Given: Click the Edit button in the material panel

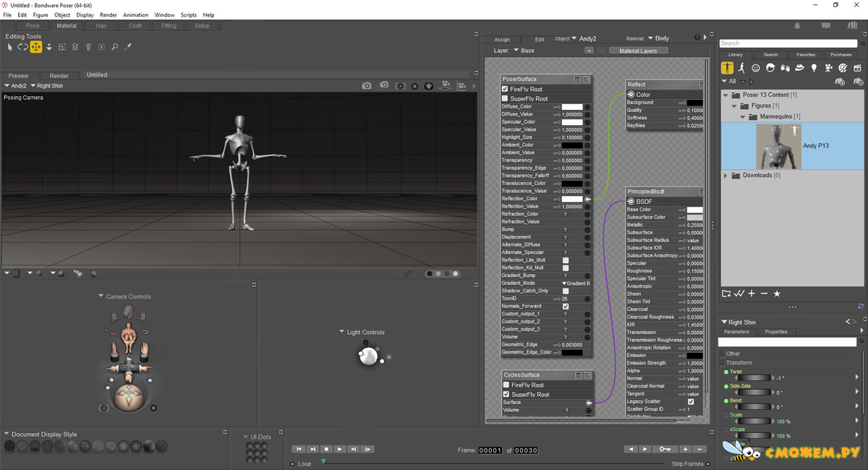Looking at the screenshot, I should pyautogui.click(x=540, y=39).
